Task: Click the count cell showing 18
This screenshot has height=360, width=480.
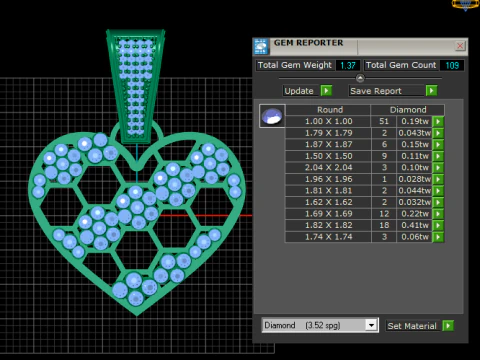Action: tap(384, 225)
